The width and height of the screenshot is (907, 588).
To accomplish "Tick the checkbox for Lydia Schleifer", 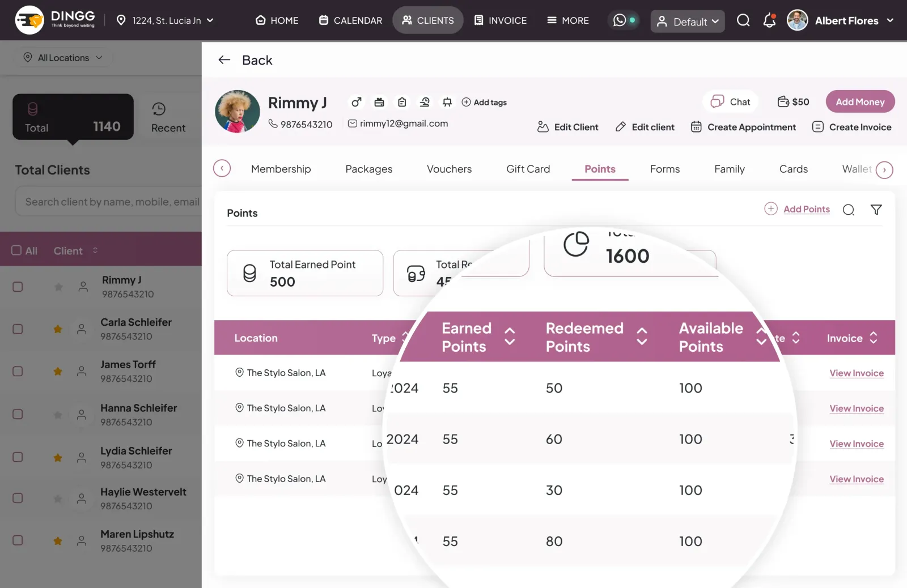I will pyautogui.click(x=18, y=457).
